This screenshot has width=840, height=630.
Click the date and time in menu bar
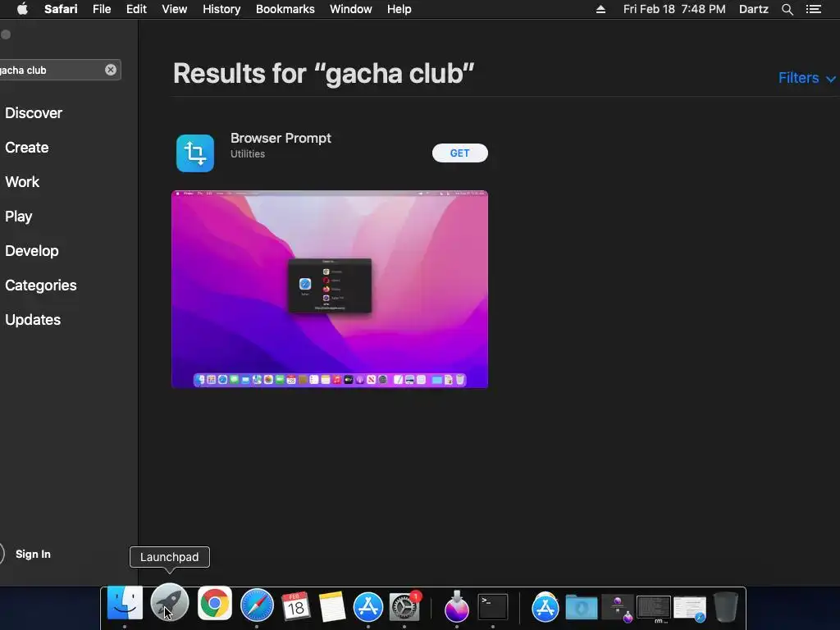pyautogui.click(x=674, y=9)
